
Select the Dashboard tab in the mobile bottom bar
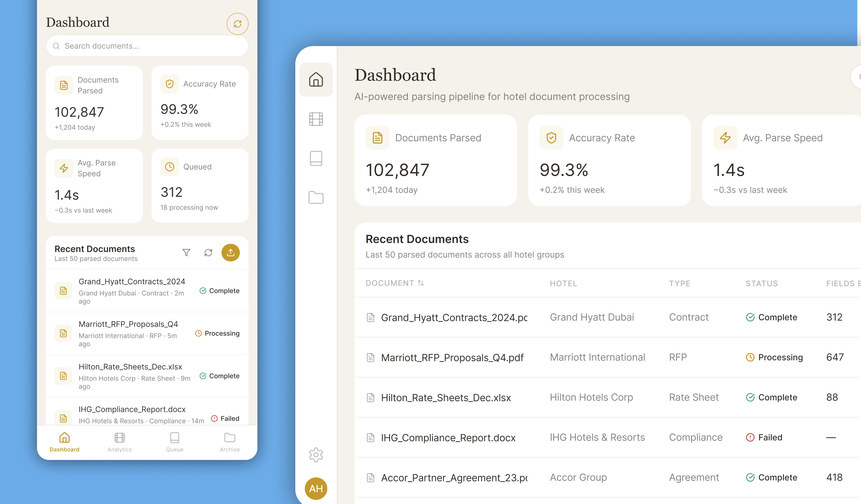pyautogui.click(x=65, y=442)
